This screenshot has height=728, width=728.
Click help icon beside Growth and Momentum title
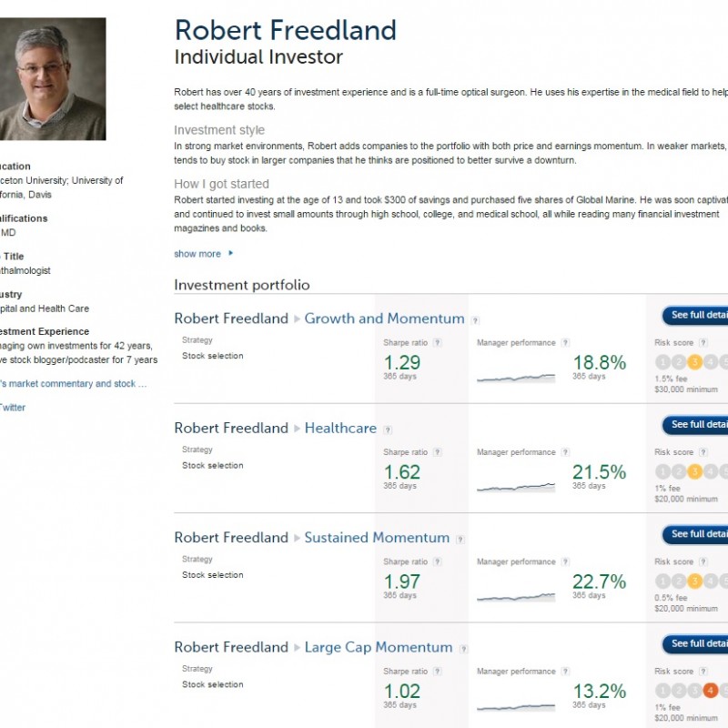pyautogui.click(x=476, y=320)
